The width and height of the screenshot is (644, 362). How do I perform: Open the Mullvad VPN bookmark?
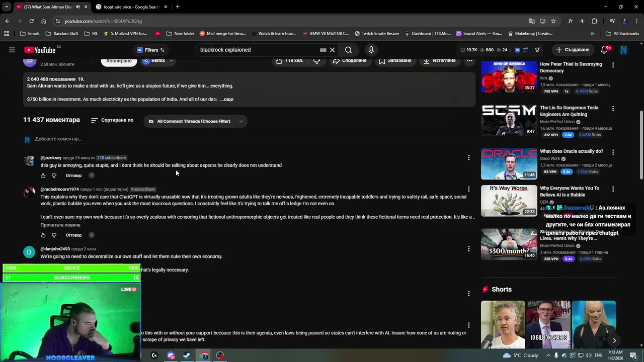pos(125,34)
